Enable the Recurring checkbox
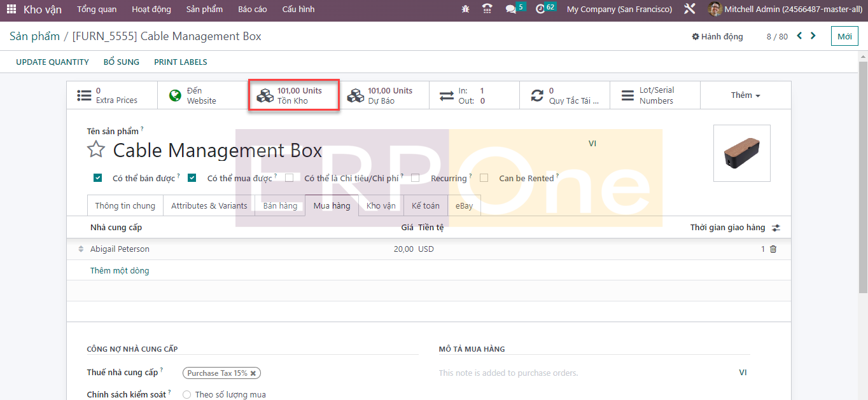This screenshot has width=868, height=400. 415,178
